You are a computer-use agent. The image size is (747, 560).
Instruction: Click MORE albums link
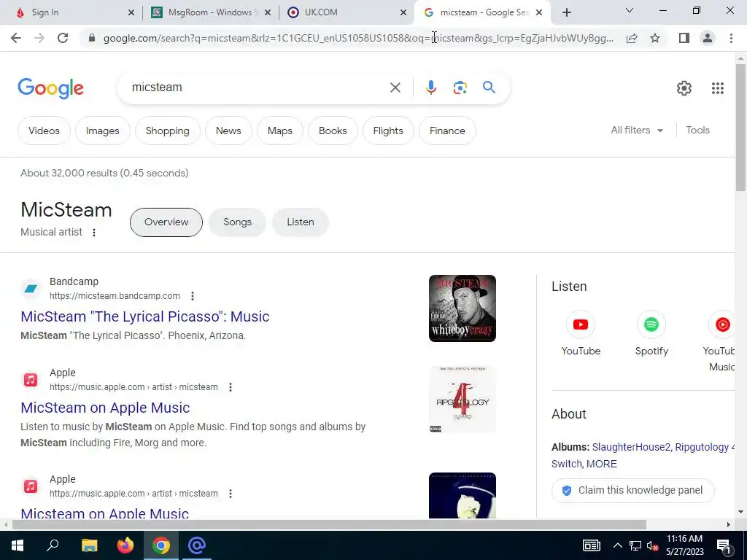tap(601, 464)
